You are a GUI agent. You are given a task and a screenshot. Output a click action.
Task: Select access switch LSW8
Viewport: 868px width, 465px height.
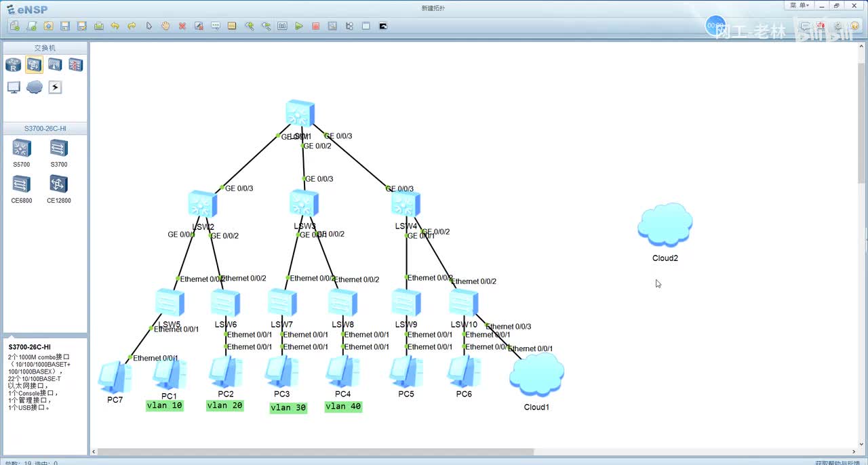click(x=342, y=303)
